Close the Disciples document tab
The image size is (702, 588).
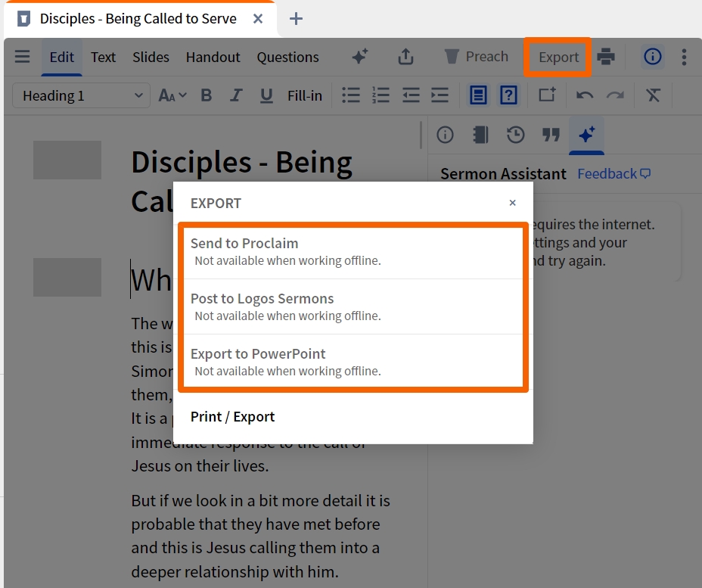258,19
